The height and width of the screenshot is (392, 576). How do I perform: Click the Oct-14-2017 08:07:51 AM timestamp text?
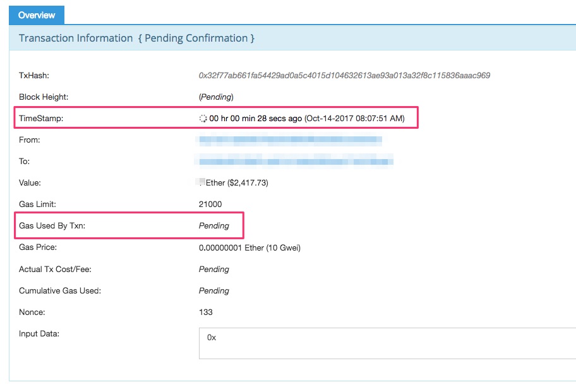[354, 118]
